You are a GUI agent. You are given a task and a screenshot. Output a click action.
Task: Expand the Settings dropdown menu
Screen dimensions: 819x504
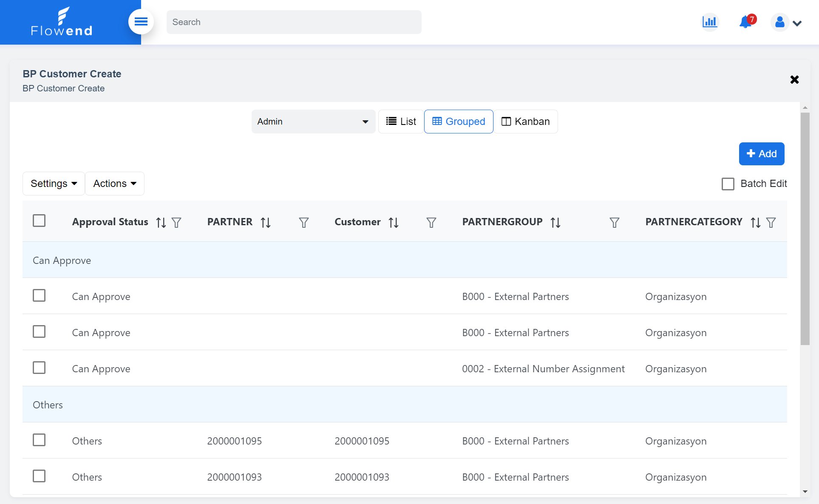tap(53, 184)
